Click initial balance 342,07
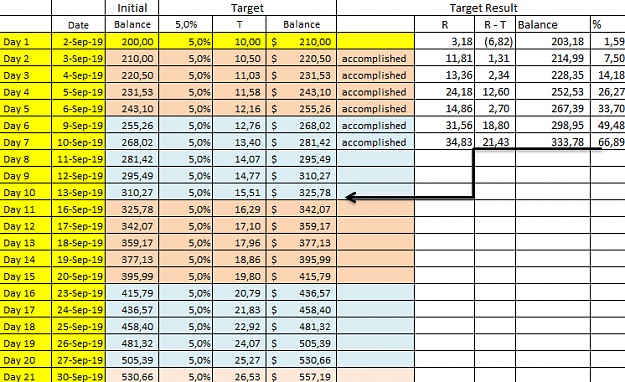Screen dimensions: 625x382 click(132, 226)
